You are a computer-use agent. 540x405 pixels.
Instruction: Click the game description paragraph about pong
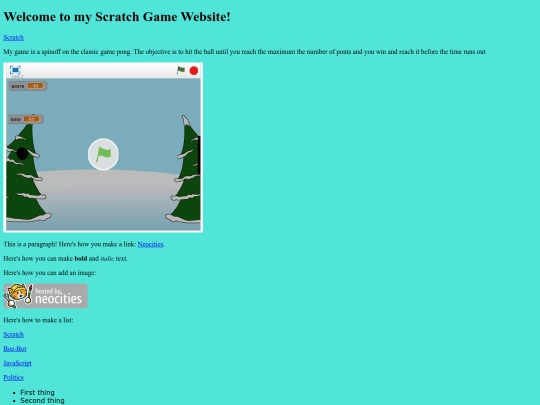pos(245,52)
